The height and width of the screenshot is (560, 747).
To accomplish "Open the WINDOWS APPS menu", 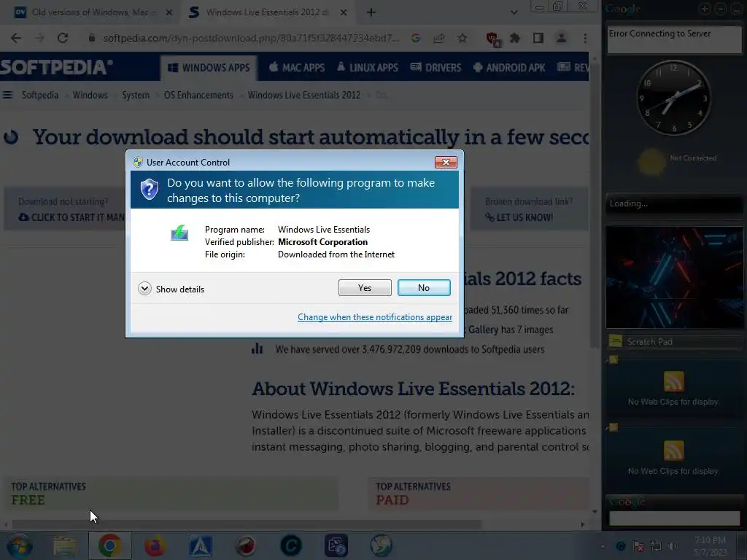I will point(209,68).
